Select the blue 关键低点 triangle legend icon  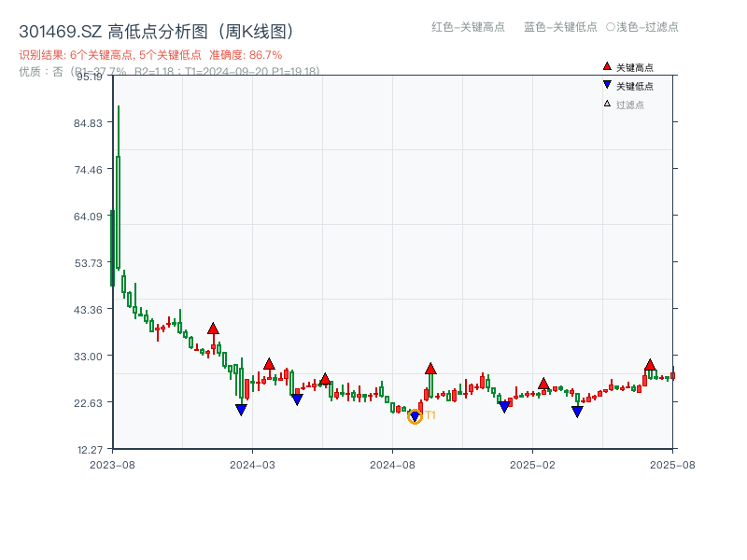coord(605,84)
